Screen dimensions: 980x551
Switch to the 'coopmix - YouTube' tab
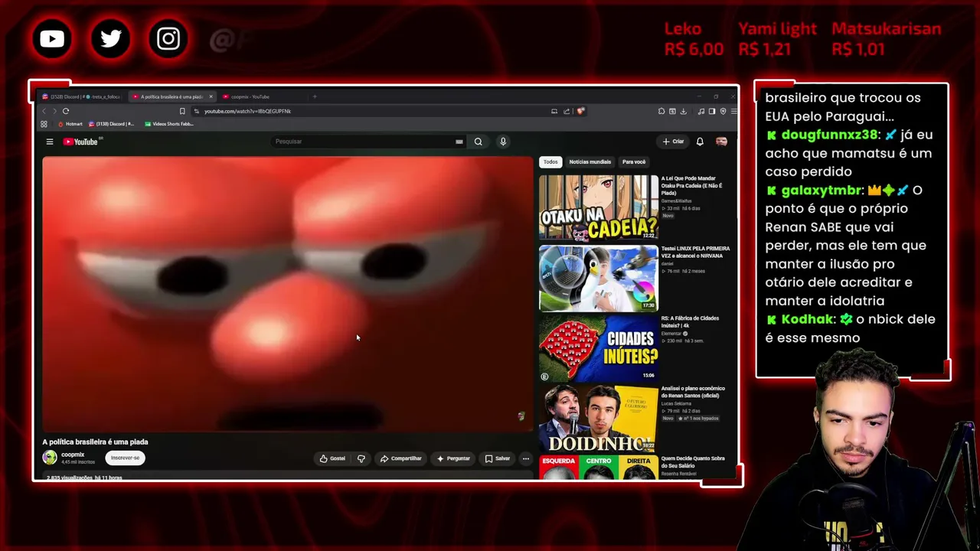tap(261, 97)
